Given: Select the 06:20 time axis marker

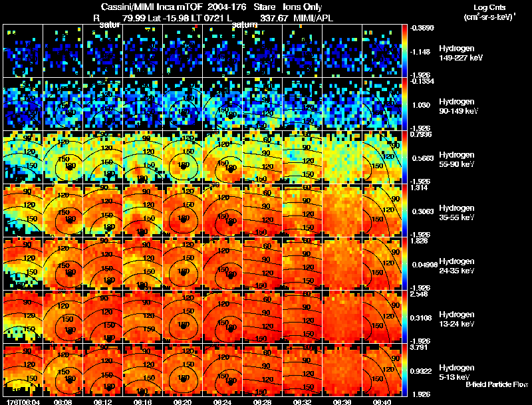Looking at the screenshot, I should [x=182, y=402].
